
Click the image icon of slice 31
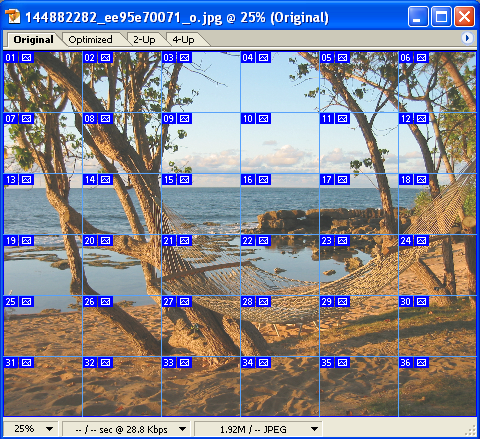(26, 363)
